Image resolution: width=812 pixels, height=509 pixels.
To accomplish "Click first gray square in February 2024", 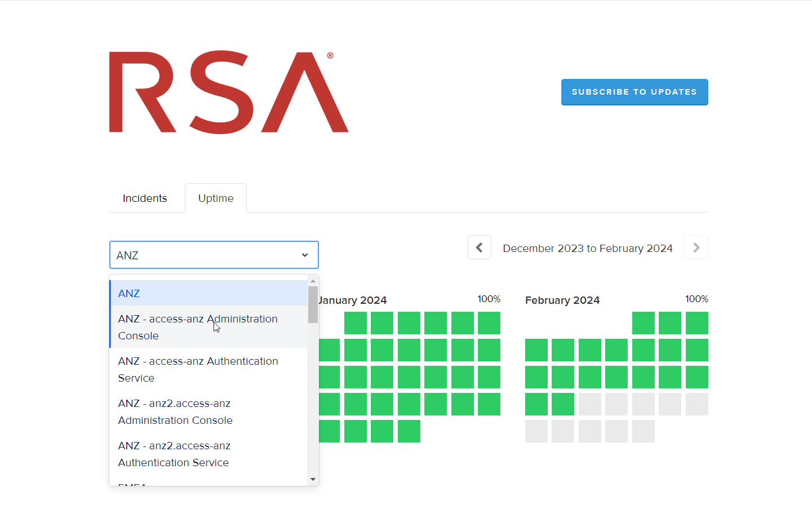I will pyautogui.click(x=589, y=404).
